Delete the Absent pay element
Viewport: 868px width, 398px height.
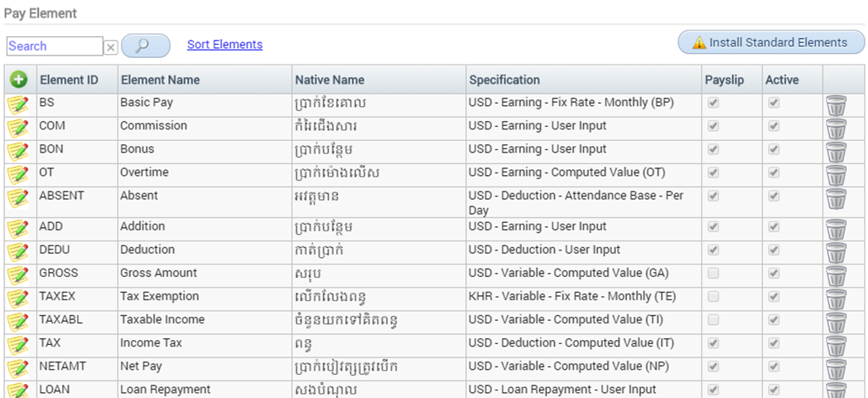836,198
